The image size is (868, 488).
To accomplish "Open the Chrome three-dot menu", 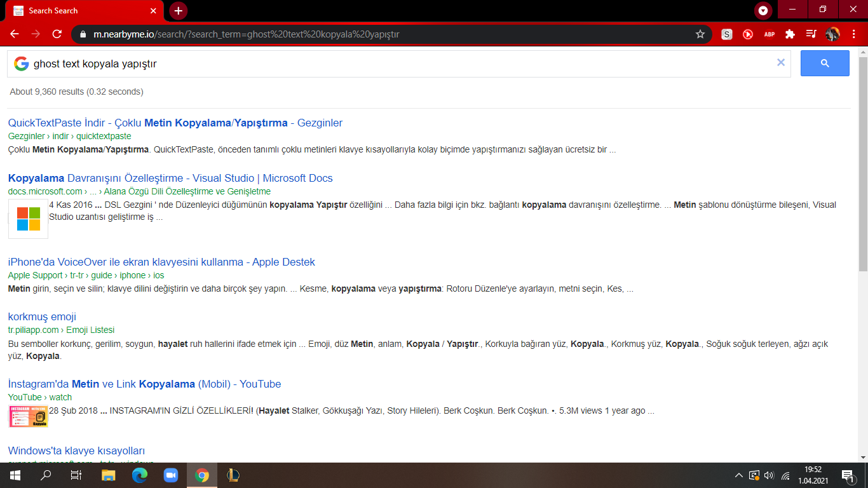I will pos(853,34).
